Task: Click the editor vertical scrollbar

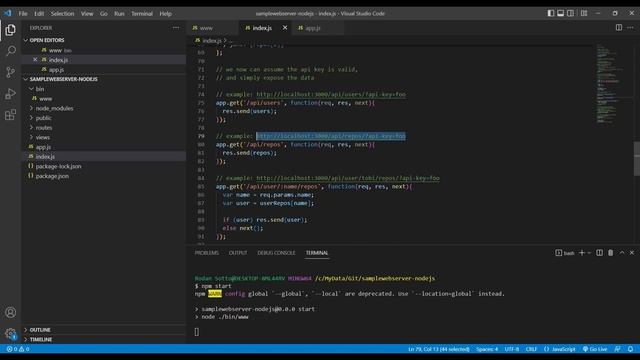Action: [x=637, y=158]
